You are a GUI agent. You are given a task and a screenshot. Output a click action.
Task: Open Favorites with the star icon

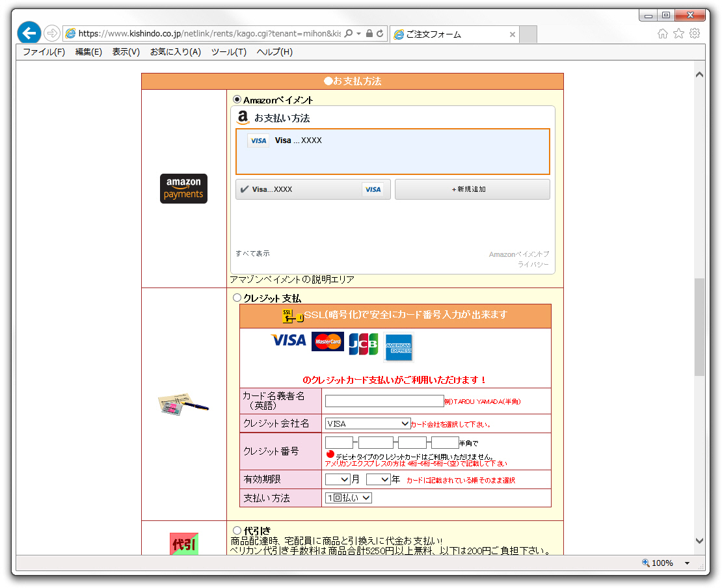point(678,33)
